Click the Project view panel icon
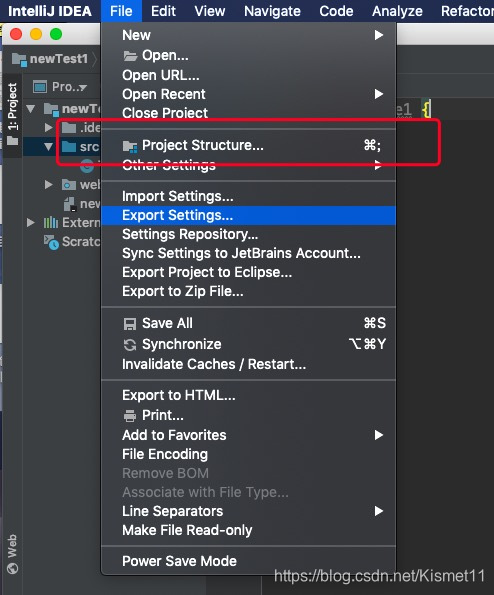The image size is (494, 595). 39,87
